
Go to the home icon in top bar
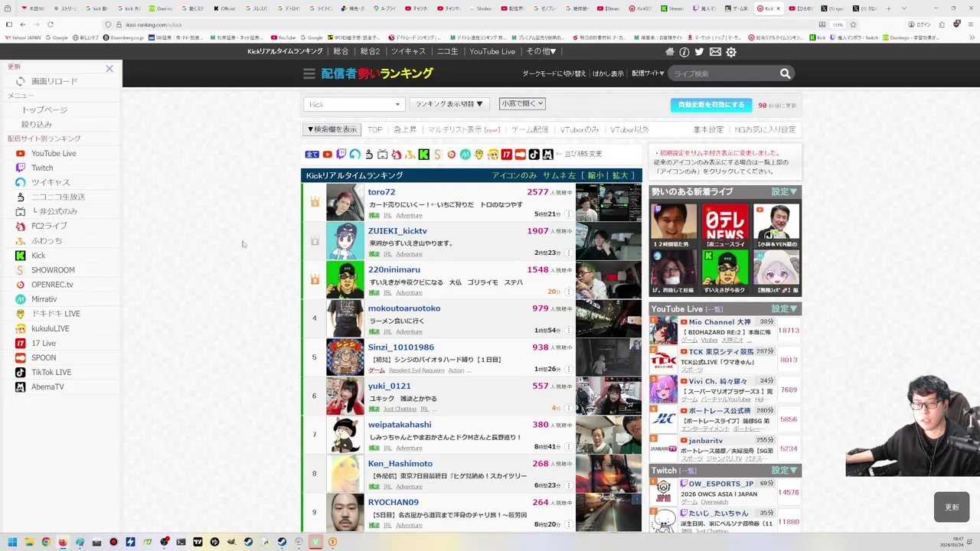670,52
